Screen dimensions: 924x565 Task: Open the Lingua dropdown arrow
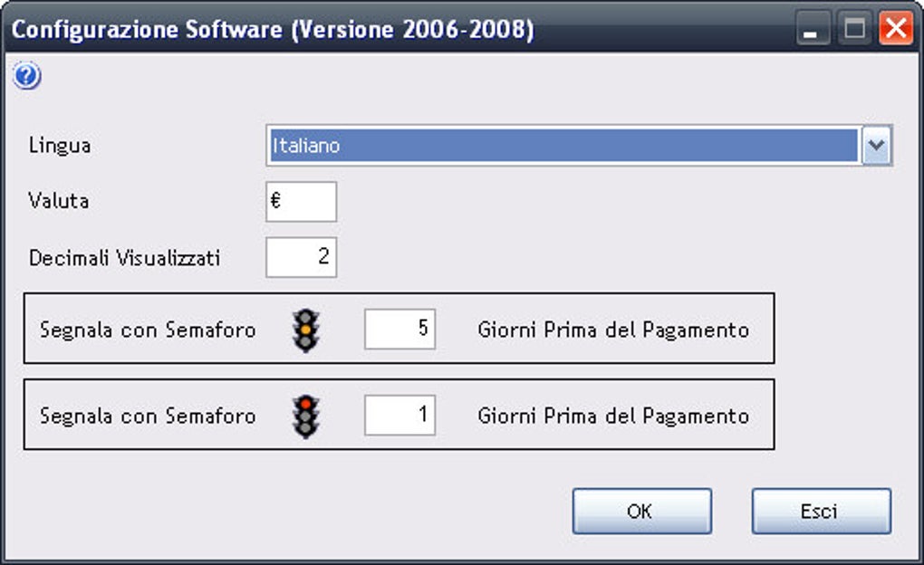pos(875,146)
